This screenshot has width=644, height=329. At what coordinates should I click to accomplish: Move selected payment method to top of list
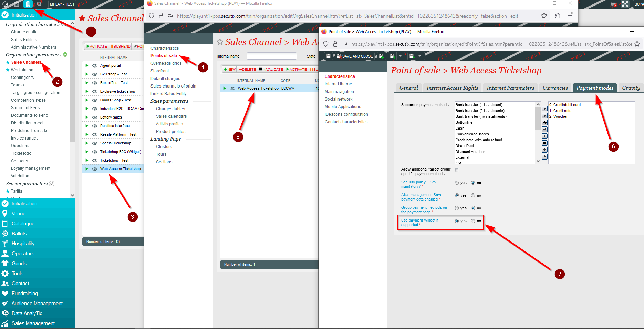coord(545,109)
